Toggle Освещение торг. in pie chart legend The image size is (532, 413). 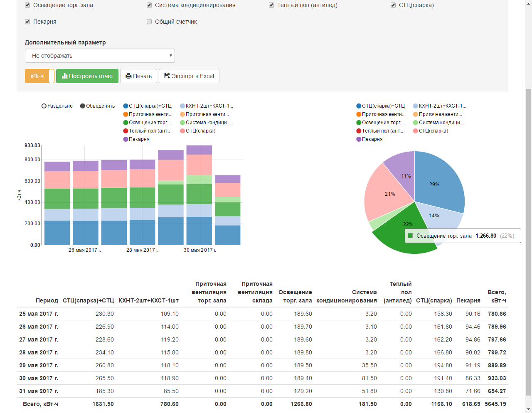pyautogui.click(x=381, y=123)
